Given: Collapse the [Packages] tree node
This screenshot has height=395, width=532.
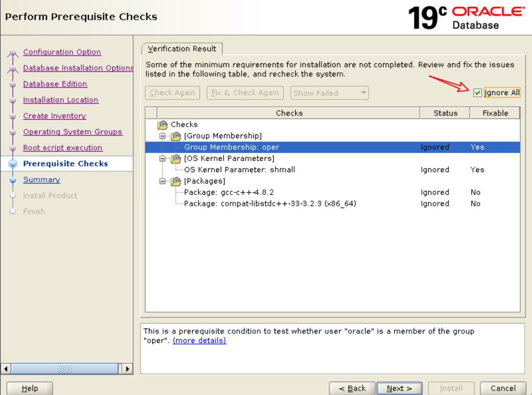Looking at the screenshot, I should click(x=162, y=181).
